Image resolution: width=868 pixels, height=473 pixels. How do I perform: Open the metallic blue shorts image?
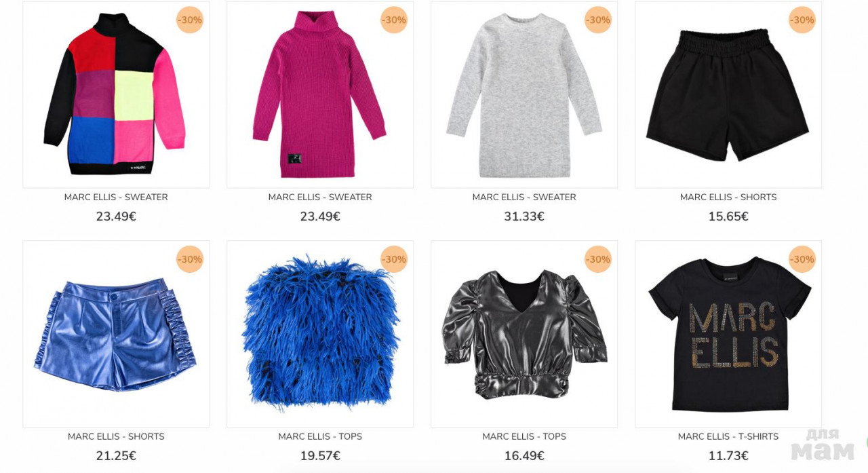click(x=116, y=334)
